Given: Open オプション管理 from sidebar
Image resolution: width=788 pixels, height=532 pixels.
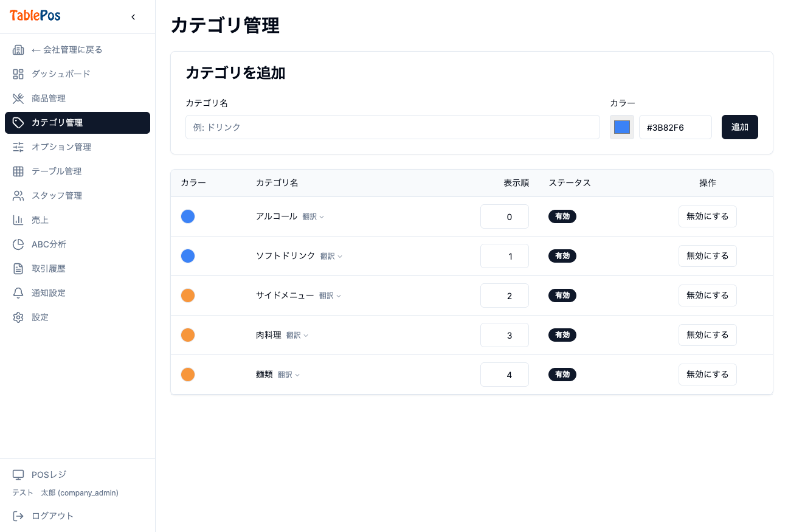Looking at the screenshot, I should pos(77,147).
